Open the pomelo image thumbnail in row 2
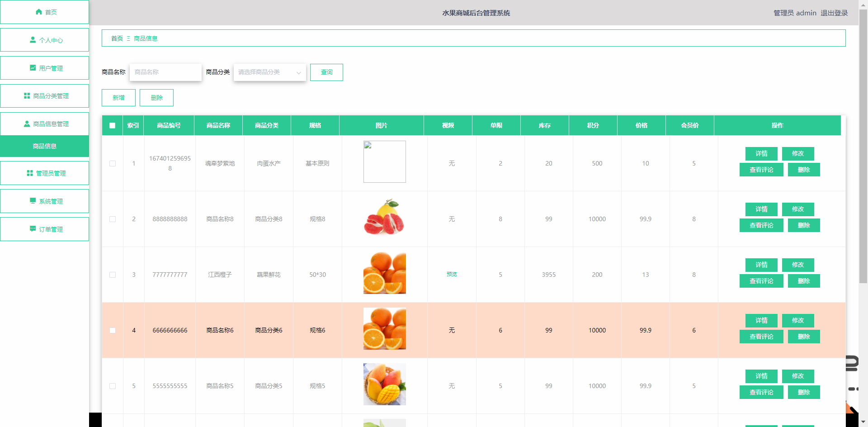Image resolution: width=868 pixels, height=427 pixels. pos(384,218)
